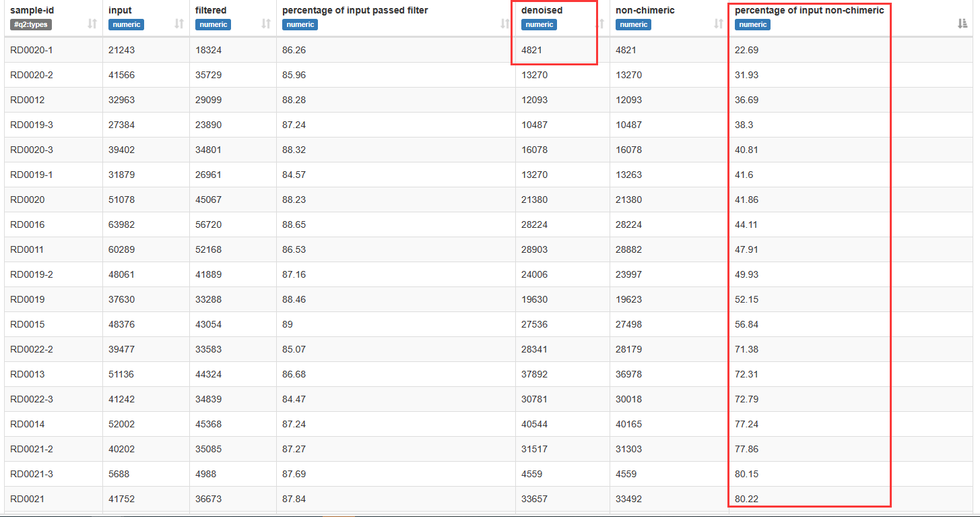The image size is (980, 517).
Task: Click numeric badge under input header
Action: 126,25
